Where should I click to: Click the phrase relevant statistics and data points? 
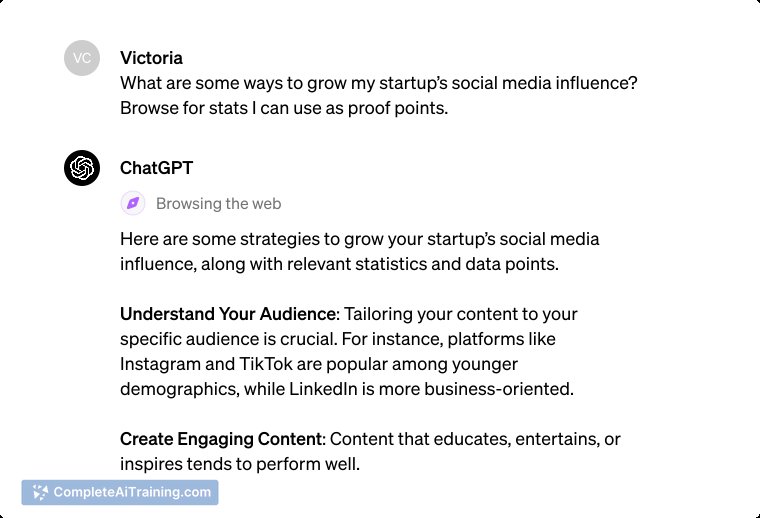(x=423, y=264)
